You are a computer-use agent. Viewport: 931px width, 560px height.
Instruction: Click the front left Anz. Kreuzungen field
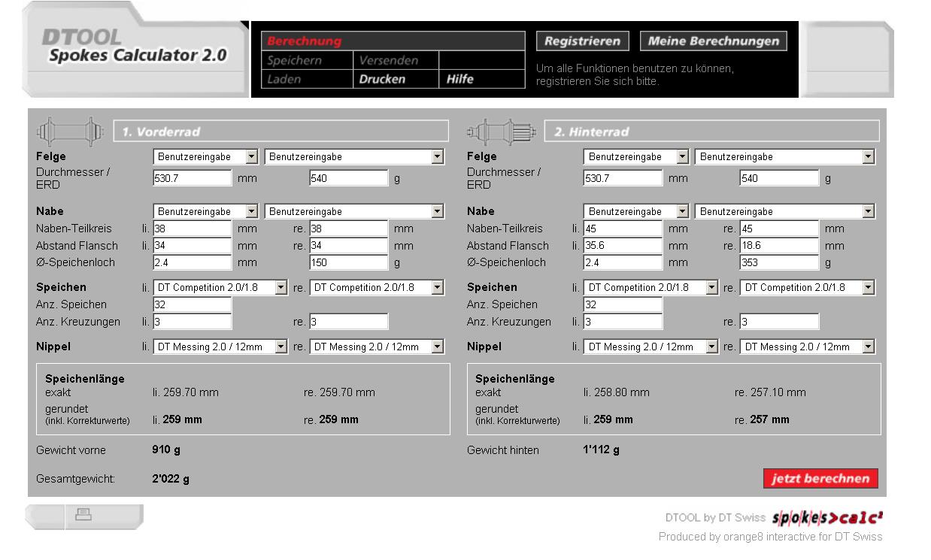pyautogui.click(x=193, y=322)
